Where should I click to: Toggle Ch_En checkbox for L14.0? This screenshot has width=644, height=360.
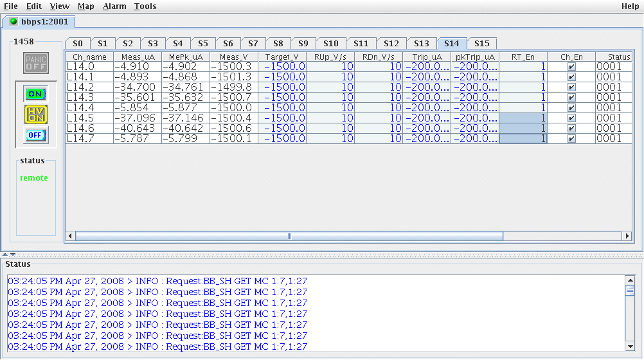point(571,67)
